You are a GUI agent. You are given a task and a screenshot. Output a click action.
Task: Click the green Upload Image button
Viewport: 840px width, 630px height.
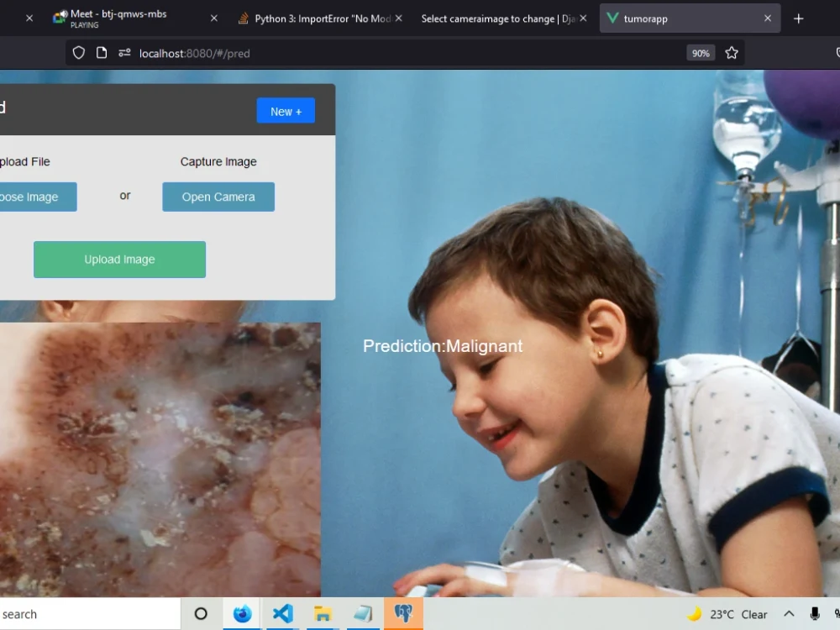(119, 260)
